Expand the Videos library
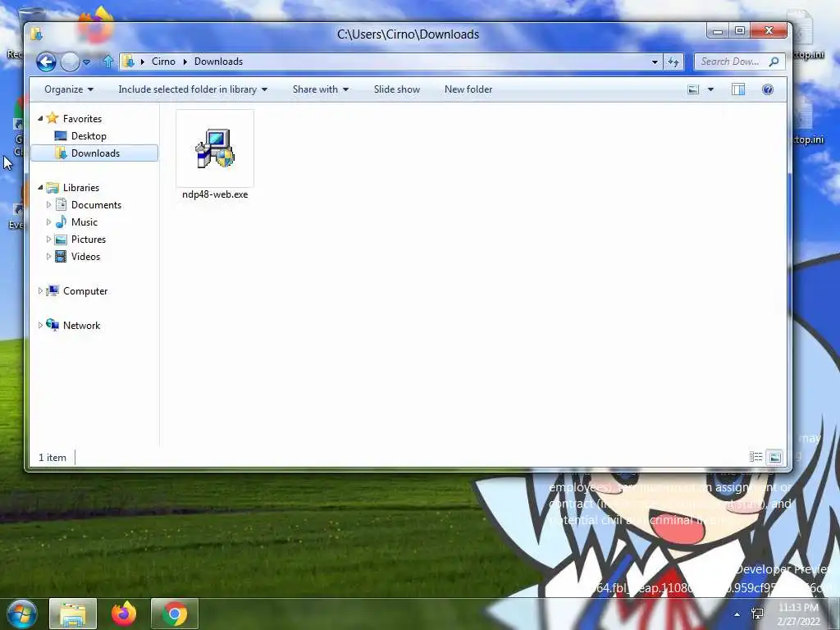The height and width of the screenshot is (630, 840). point(48,256)
